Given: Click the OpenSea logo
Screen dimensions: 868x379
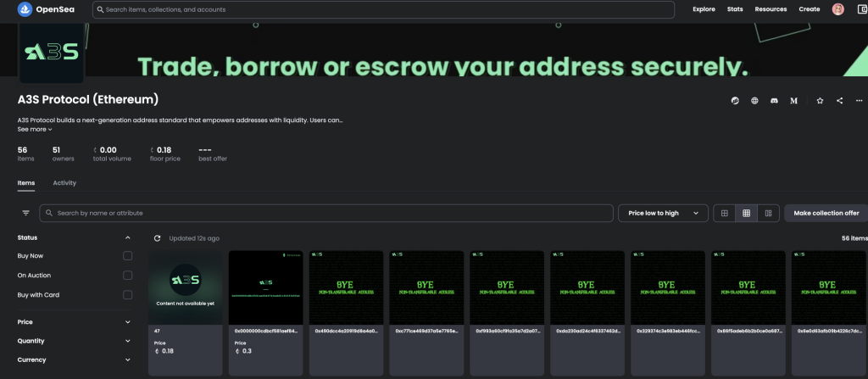Looking at the screenshot, I should point(47,9).
